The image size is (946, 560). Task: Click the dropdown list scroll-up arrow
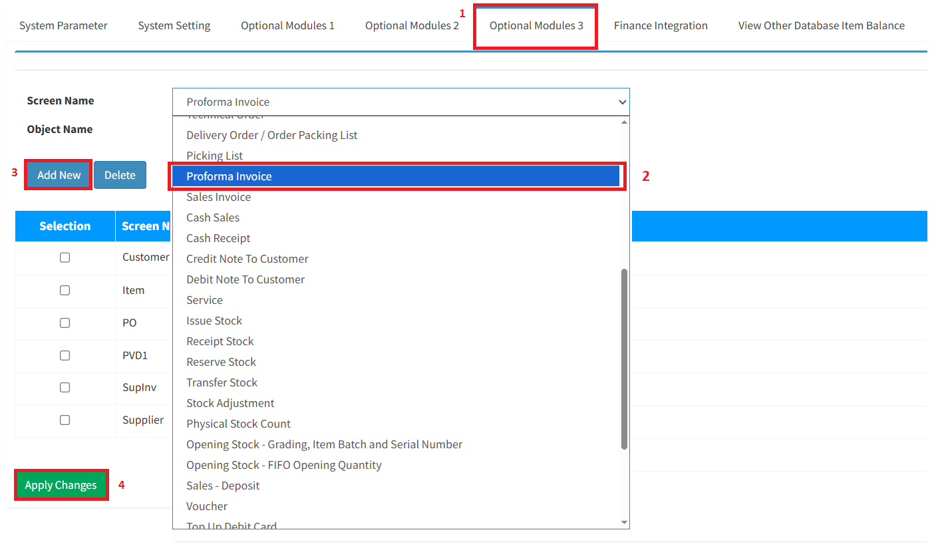[x=624, y=122]
